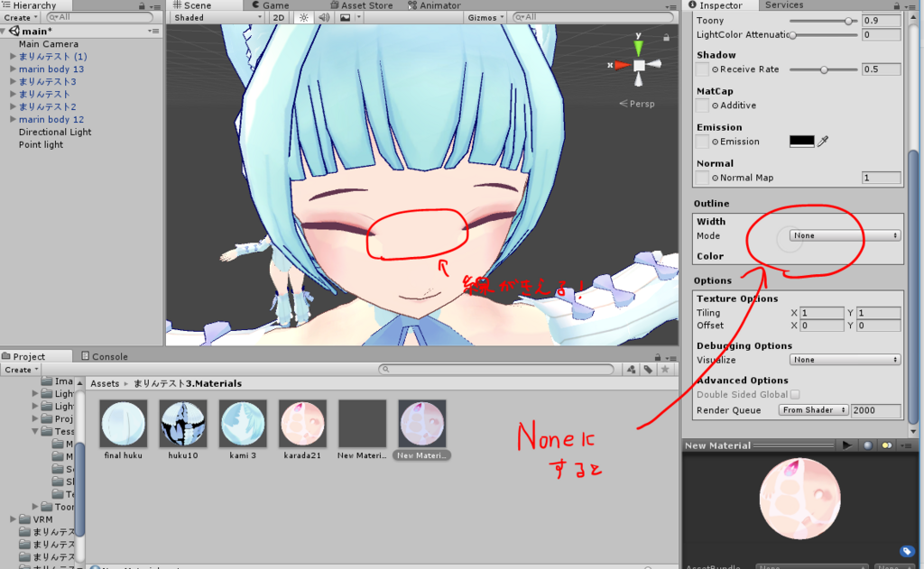
Task: Click the center cube of the scene gizmo
Action: coord(639,66)
